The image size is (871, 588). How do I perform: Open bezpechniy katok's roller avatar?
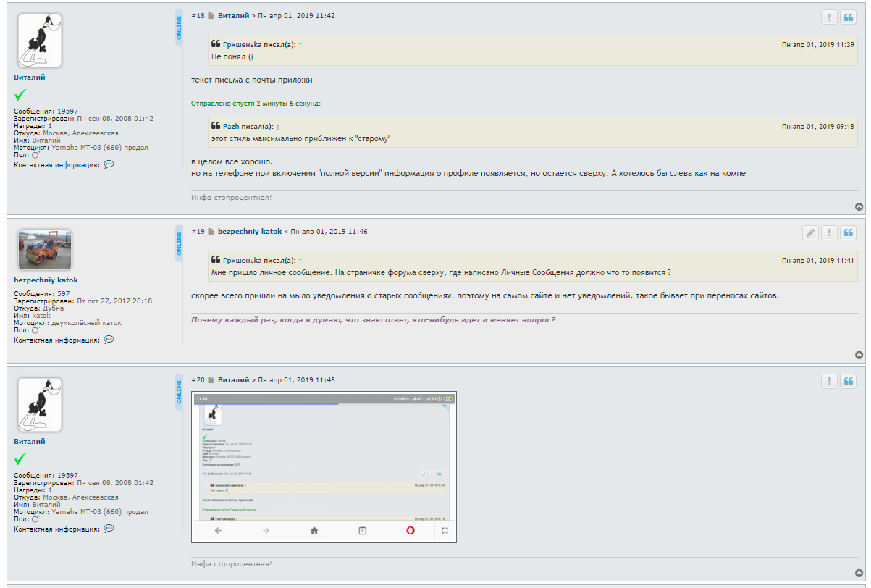(x=45, y=250)
